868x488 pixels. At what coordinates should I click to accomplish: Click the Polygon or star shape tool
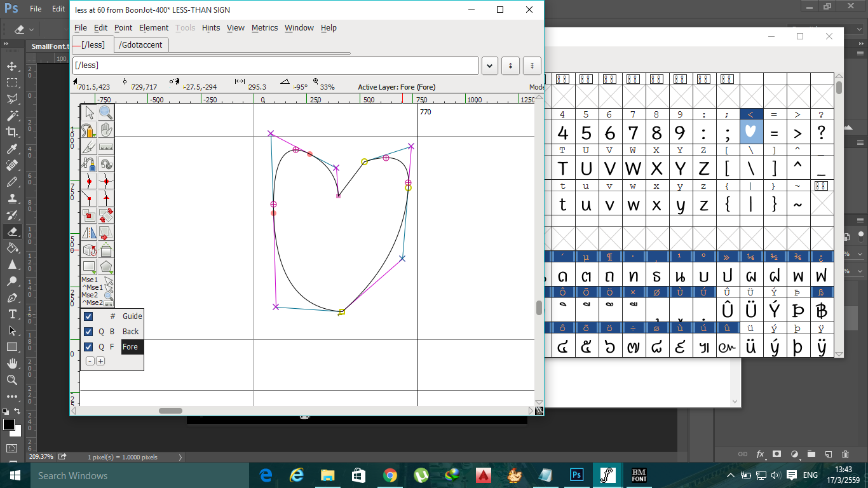pyautogui.click(x=106, y=267)
